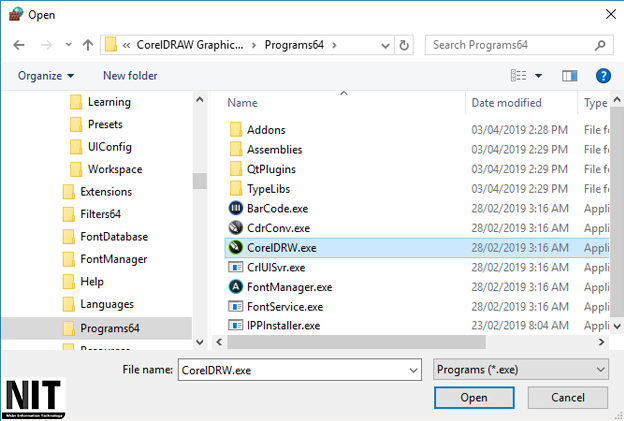Expand the chevron after Programs64 breadcrumb
The image size is (624, 421).
334,45
